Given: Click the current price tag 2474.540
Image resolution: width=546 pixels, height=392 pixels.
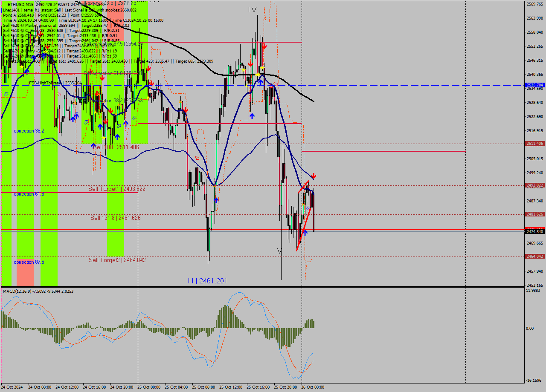Looking at the screenshot, I should pos(535,231).
